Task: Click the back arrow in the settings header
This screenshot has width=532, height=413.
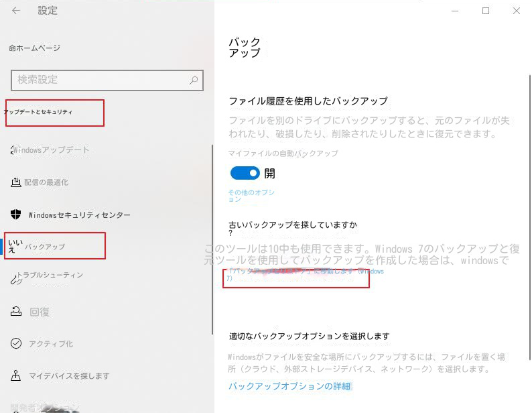Action: coord(16,11)
